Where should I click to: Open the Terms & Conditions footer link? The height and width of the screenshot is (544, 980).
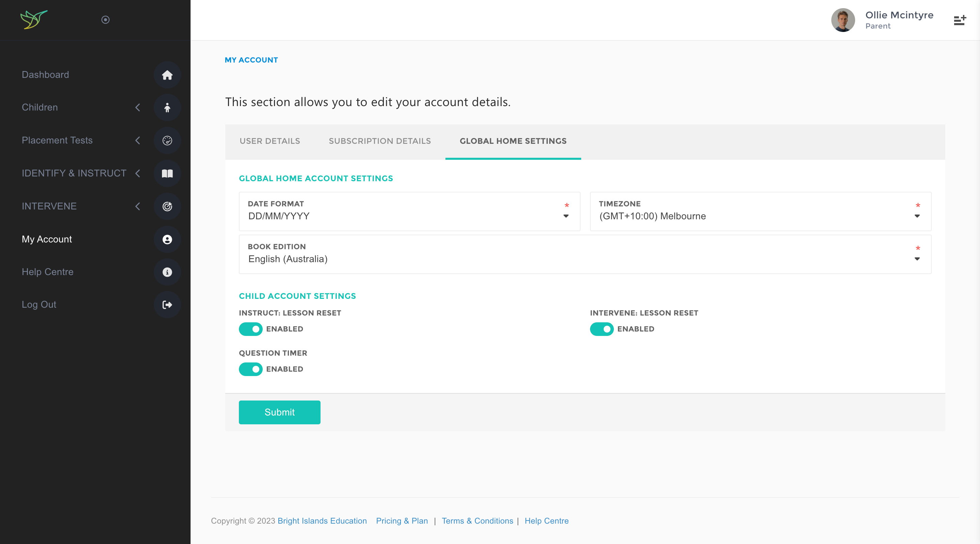[x=477, y=521]
